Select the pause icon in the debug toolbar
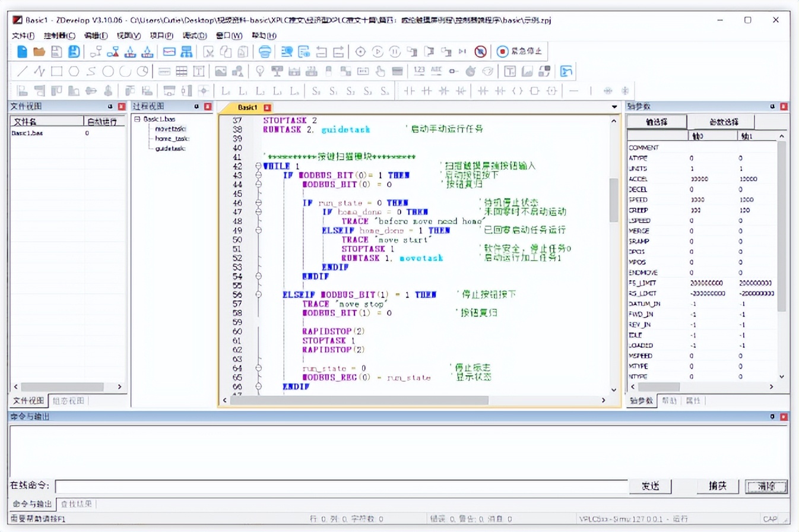The width and height of the screenshot is (799, 532). (x=395, y=52)
